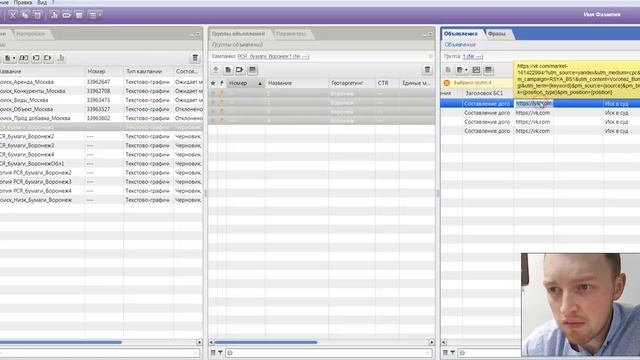The height and width of the screenshot is (360, 640).
Task: Select campaign row numbered 33963602
Action: [101, 118]
